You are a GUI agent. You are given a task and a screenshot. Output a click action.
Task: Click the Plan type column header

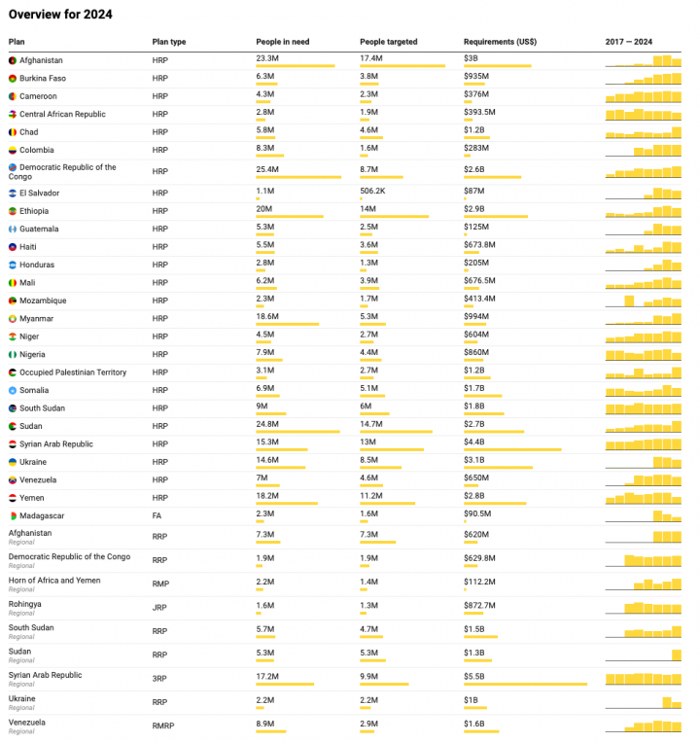pyautogui.click(x=169, y=42)
